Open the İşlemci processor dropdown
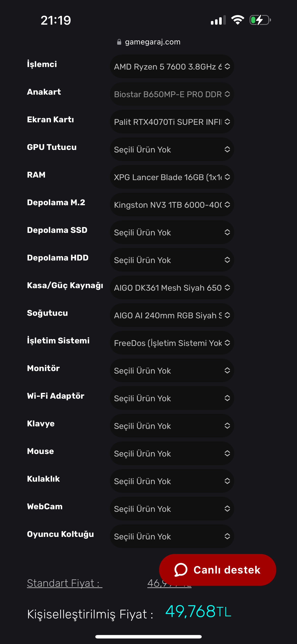 (x=172, y=67)
